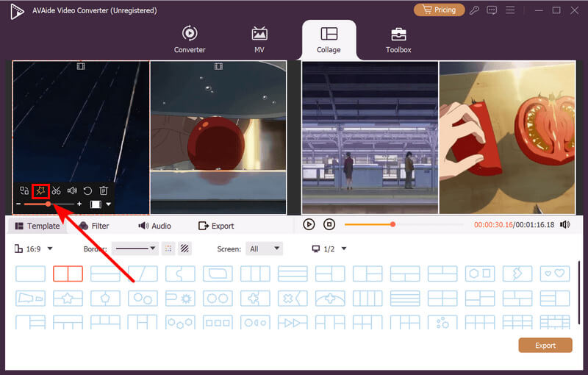Toggle the dotted border pattern button
The height and width of the screenshot is (375, 588).
coord(168,249)
